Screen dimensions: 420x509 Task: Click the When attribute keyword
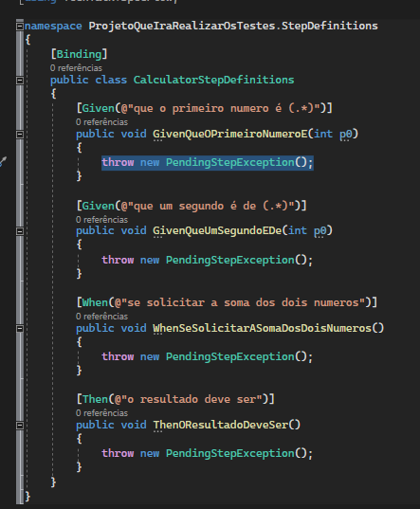tap(95, 302)
